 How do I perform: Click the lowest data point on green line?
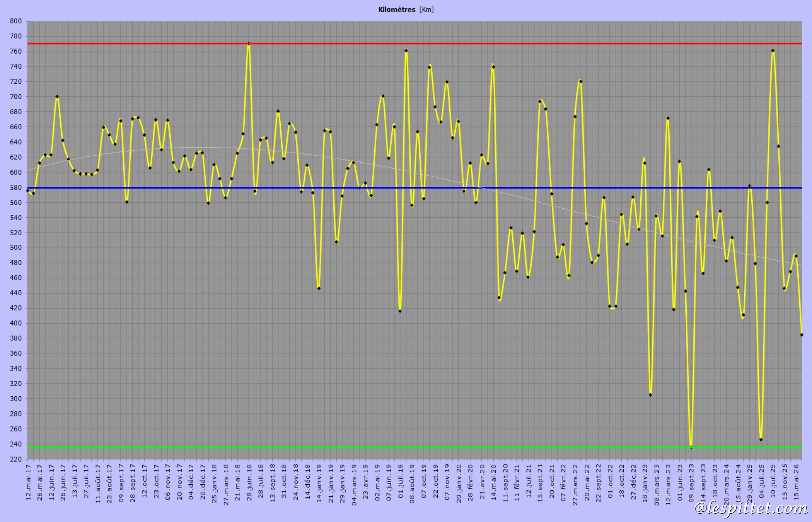691,447
